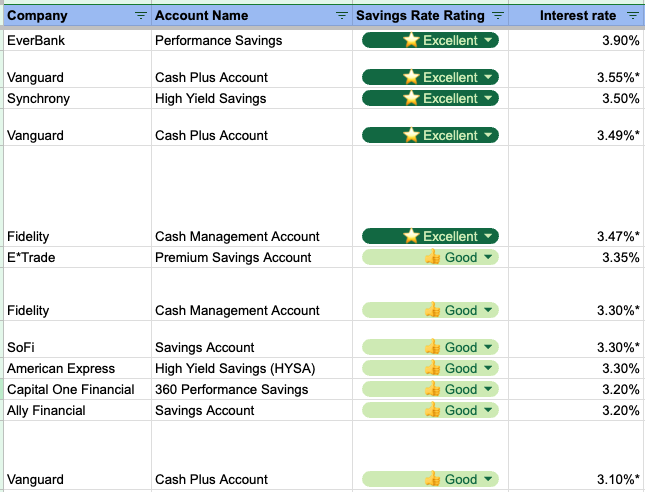Open the rating dropdown in the 3.10%* Vanguard row

tap(488, 479)
